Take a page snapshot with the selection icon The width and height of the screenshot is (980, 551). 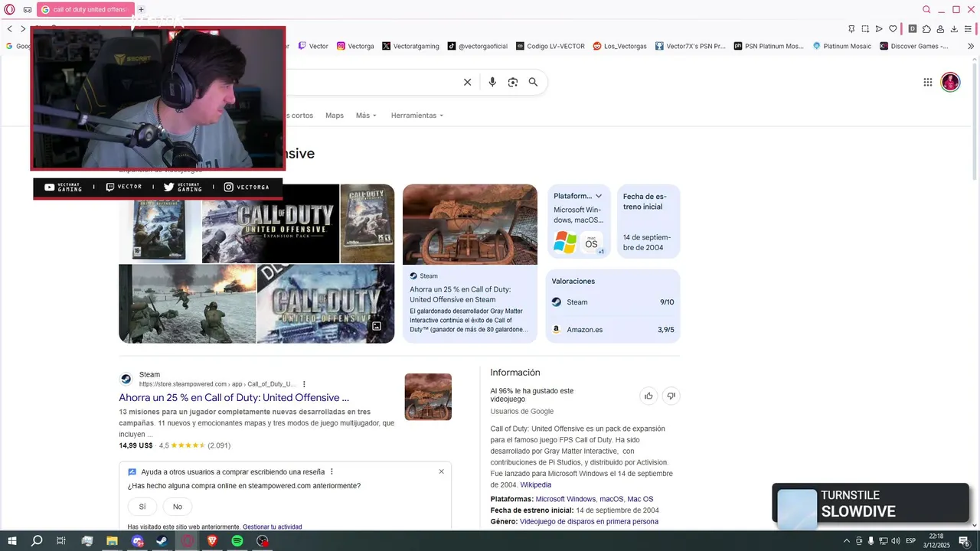865,29
